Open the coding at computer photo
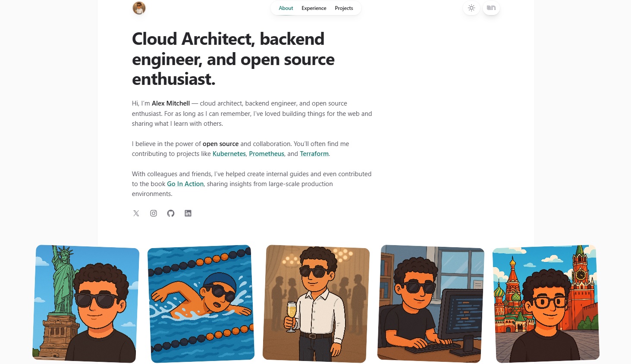This screenshot has height=364, width=631. point(430,304)
